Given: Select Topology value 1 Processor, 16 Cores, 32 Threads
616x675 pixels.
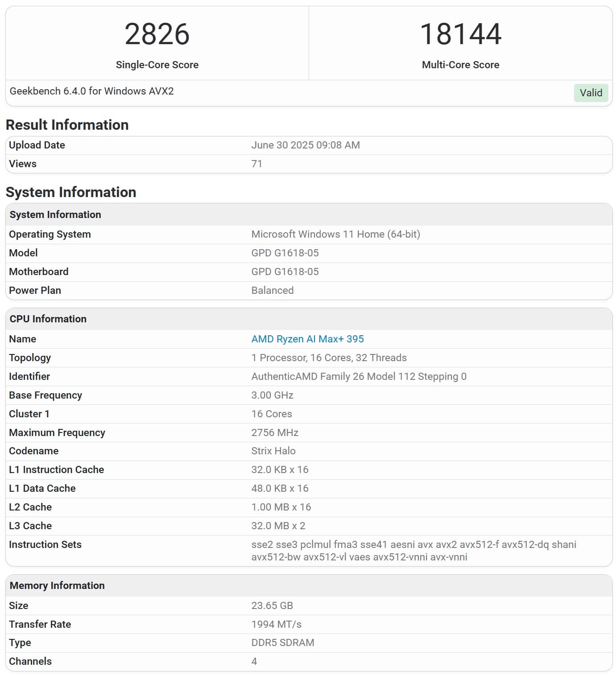Looking at the screenshot, I should point(329,358).
